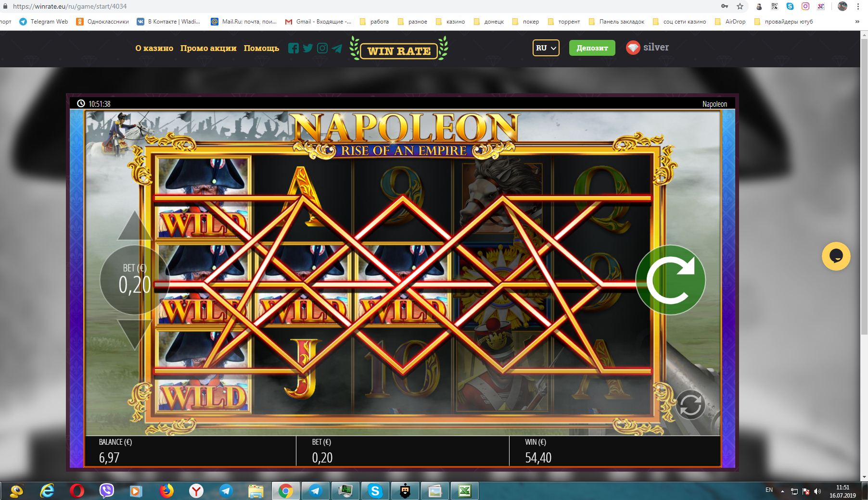Expand the донецк bookmarks folder
This screenshot has height=500, width=868.
click(x=488, y=22)
